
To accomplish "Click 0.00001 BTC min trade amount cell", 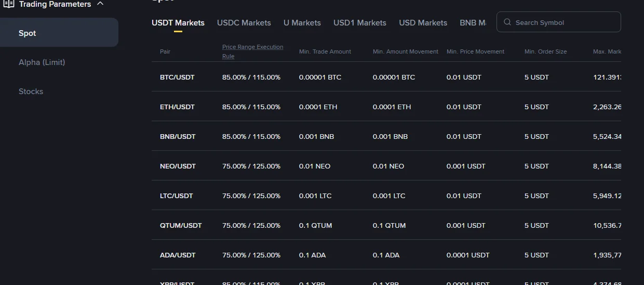I will pos(320,77).
